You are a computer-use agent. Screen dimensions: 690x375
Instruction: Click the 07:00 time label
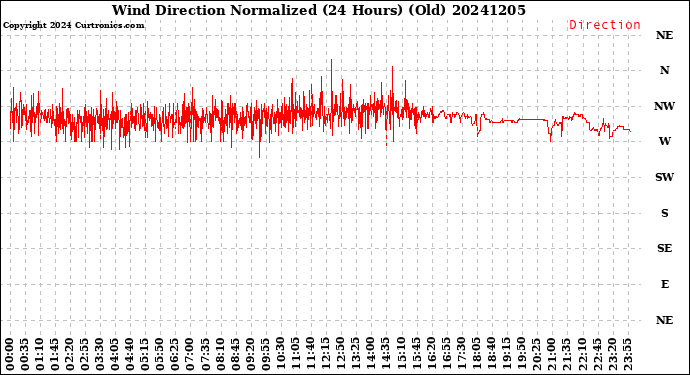pyautogui.click(x=190, y=354)
